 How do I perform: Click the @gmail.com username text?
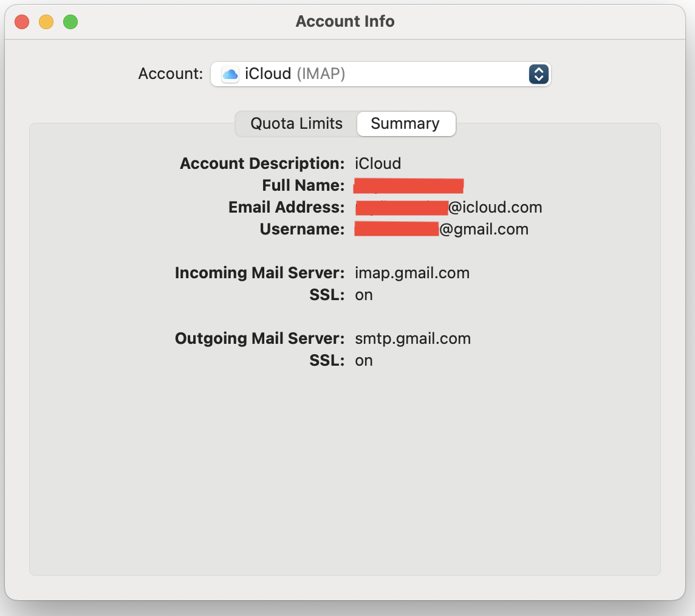pyautogui.click(x=484, y=230)
